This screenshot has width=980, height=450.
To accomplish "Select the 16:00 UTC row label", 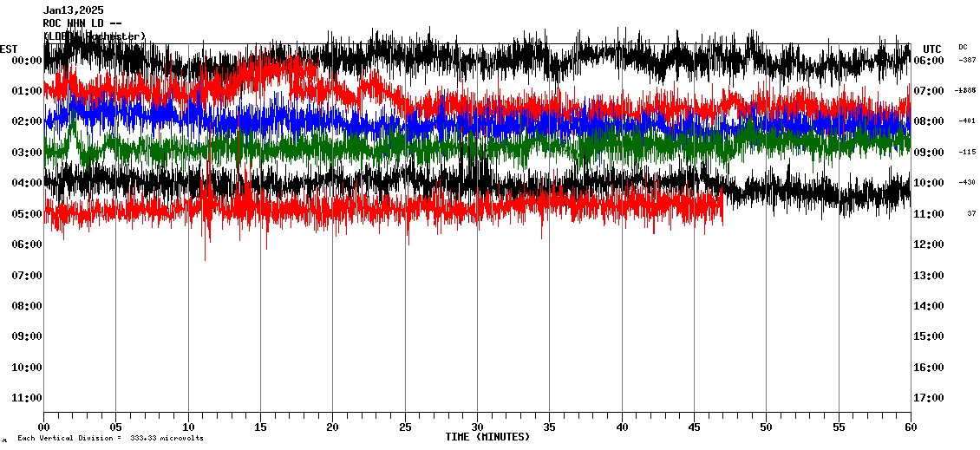I will [929, 368].
